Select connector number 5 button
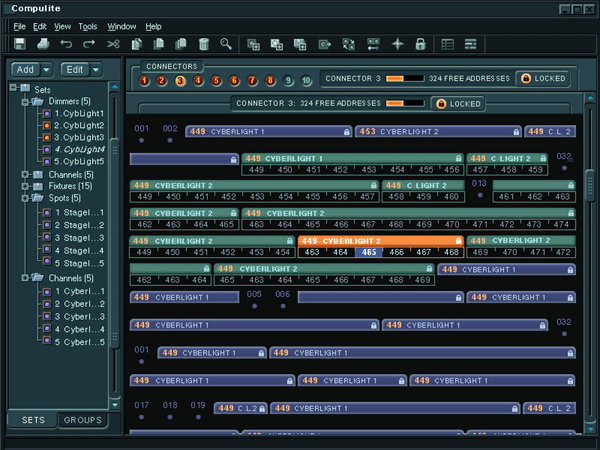600x450 pixels. (x=217, y=80)
